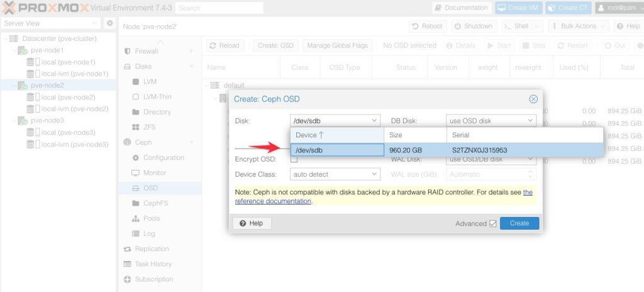The width and height of the screenshot is (644, 292).
Task: Click the Search field in header
Action: click(219, 8)
